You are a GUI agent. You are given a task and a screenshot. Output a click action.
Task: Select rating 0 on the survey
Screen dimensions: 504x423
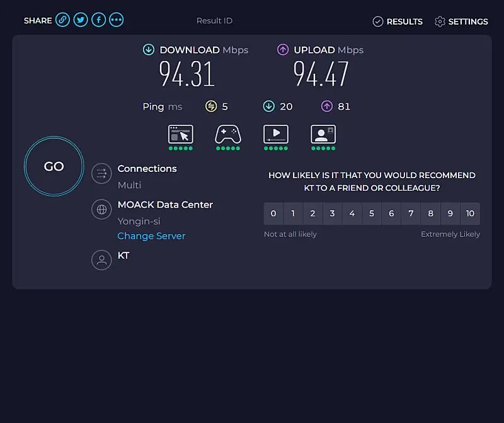pos(273,214)
